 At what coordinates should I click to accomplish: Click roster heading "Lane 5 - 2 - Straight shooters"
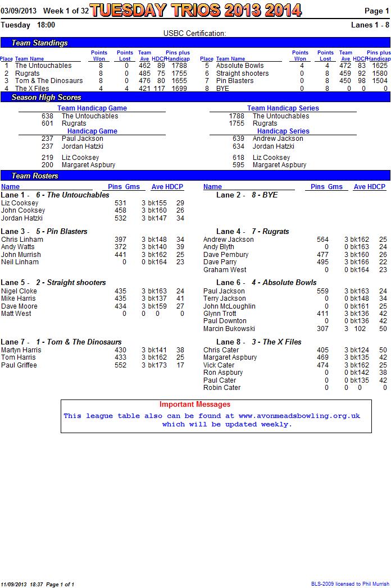point(53,282)
